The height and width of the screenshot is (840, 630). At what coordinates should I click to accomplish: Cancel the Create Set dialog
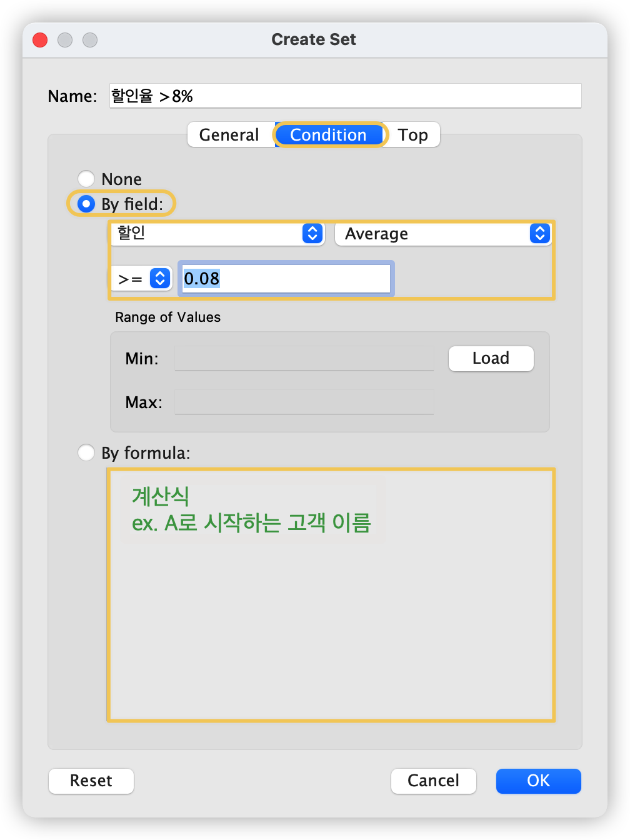point(433,781)
